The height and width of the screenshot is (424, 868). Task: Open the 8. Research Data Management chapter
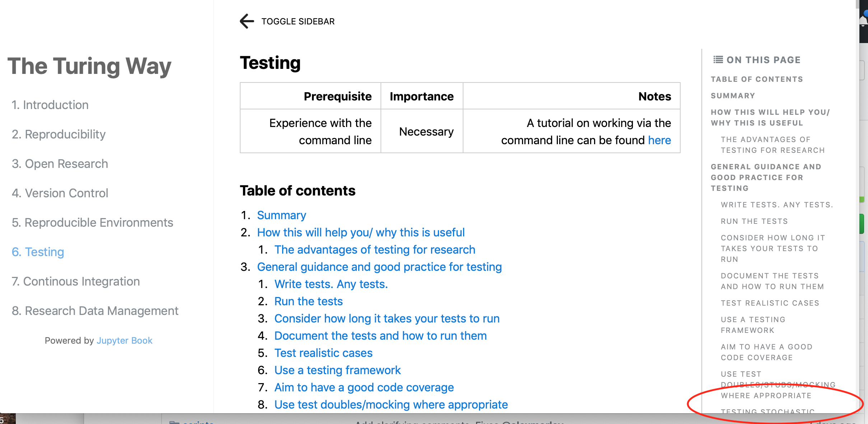coord(95,311)
